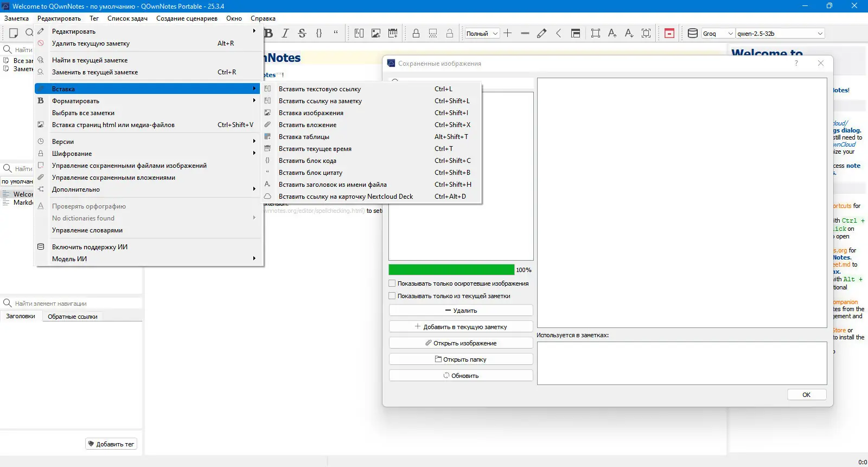Viewport: 868px width, 467px height.
Task: Click the left chevron toolbar icon
Action: pos(558,33)
